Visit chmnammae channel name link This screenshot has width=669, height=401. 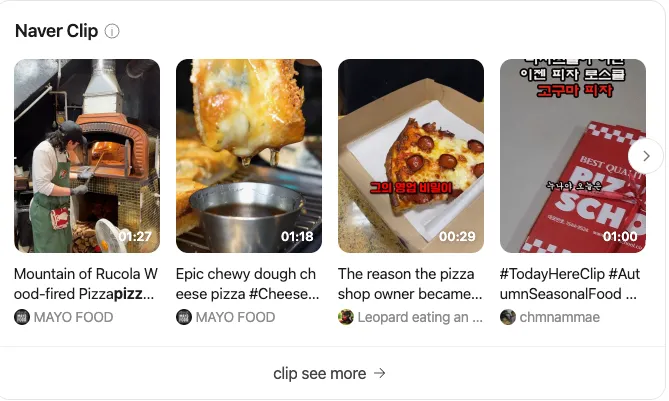click(560, 317)
